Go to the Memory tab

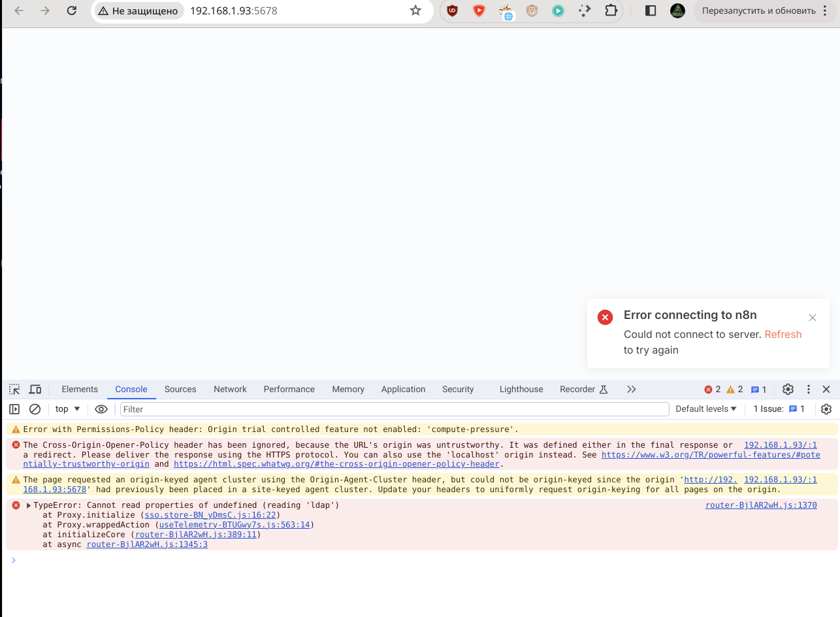[x=348, y=390]
